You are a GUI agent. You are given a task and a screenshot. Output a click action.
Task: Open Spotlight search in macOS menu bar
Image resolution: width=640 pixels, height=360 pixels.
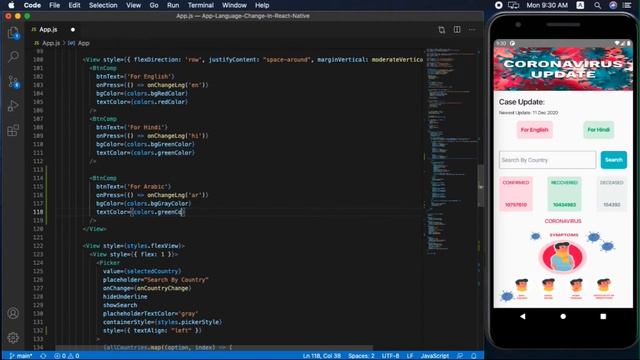coord(597,5)
